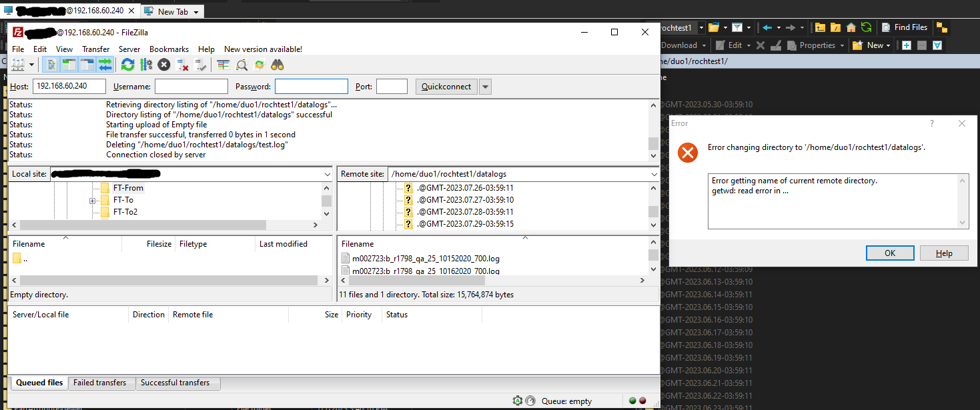Click the process queue toolbar icon
The image size is (980, 410).
click(146, 65)
